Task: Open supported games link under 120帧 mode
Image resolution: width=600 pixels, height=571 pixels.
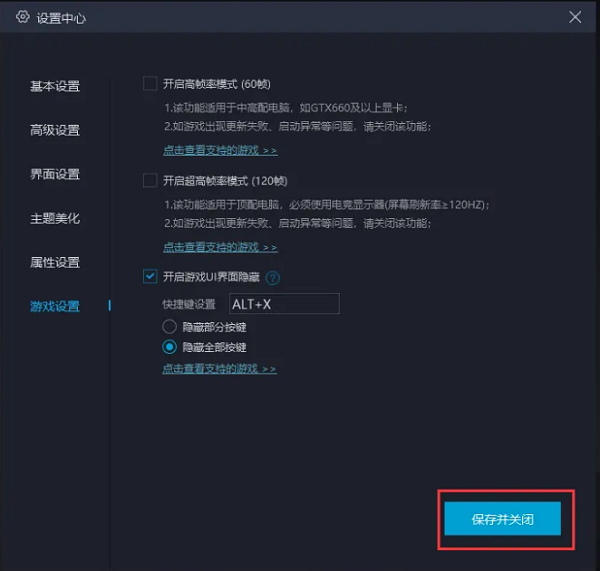Action: tap(220, 247)
